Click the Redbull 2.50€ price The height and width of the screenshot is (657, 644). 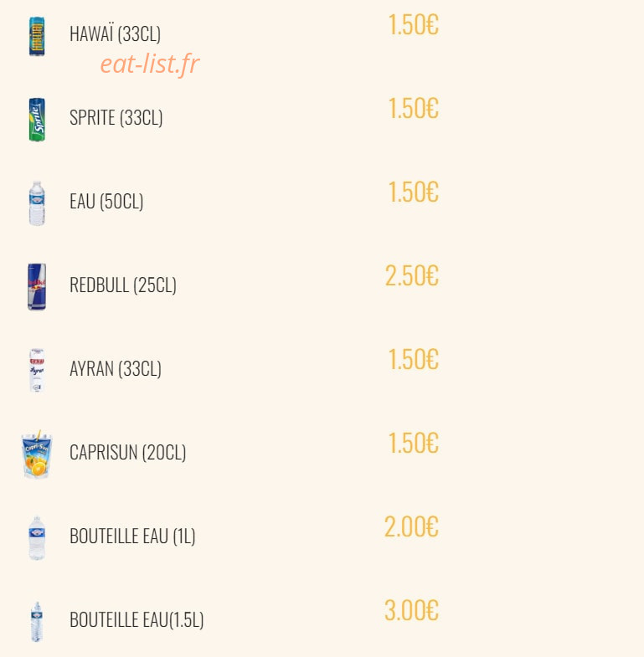tap(412, 275)
